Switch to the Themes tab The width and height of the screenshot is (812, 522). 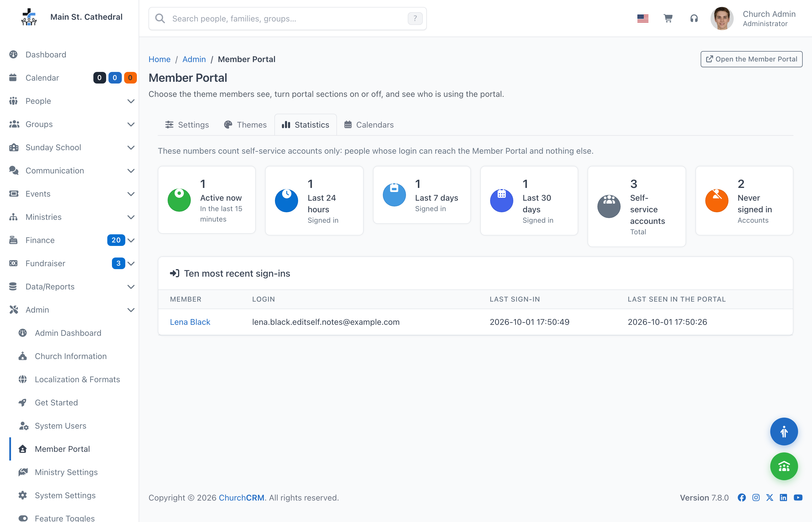(245, 125)
